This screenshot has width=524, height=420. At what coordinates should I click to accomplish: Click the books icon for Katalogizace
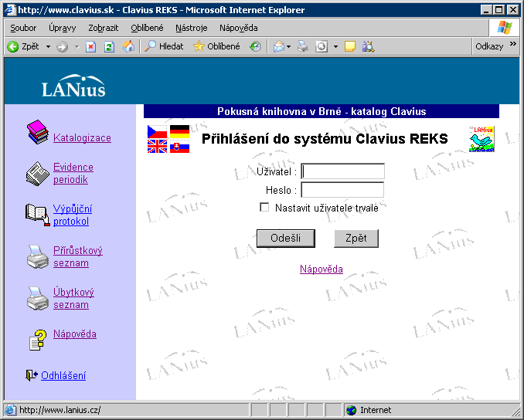(38, 132)
